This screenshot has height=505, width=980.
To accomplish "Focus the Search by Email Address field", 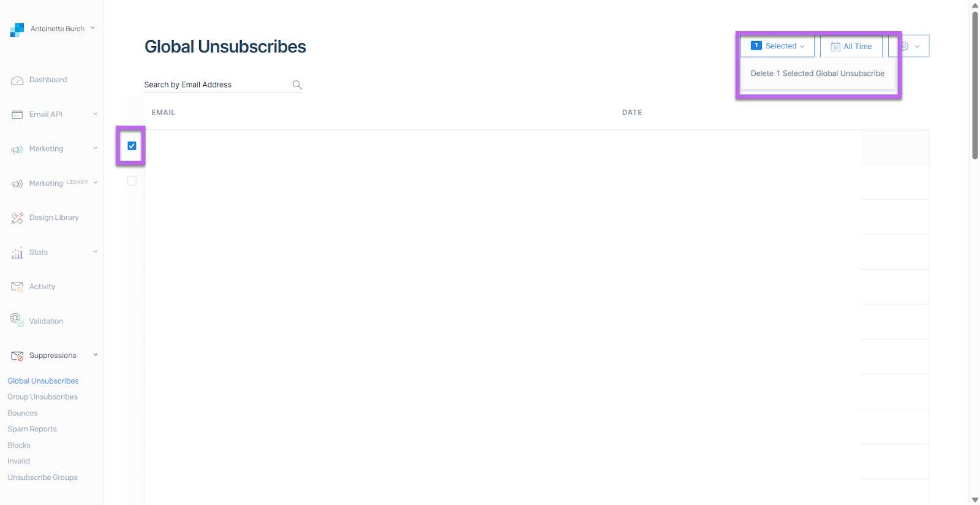I will [217, 85].
